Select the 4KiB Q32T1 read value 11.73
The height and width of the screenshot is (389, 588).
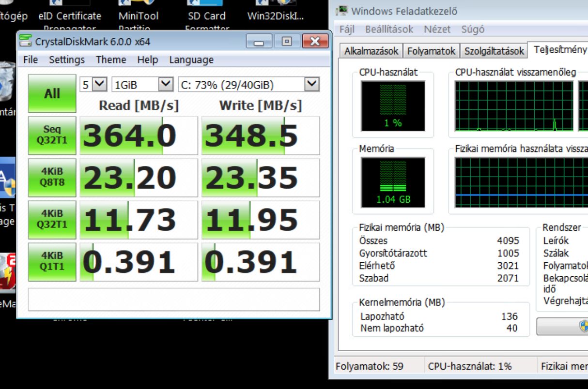click(x=139, y=220)
